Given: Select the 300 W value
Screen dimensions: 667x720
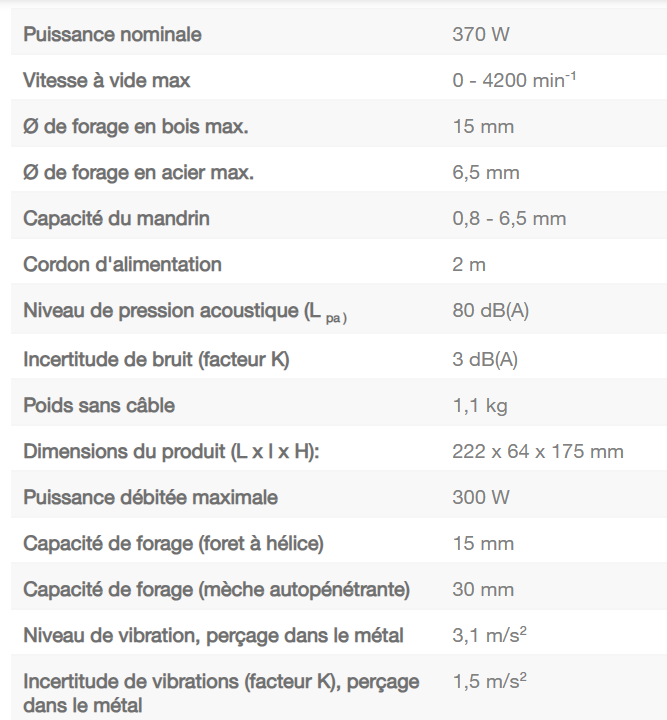Looking at the screenshot, I should point(482,497).
